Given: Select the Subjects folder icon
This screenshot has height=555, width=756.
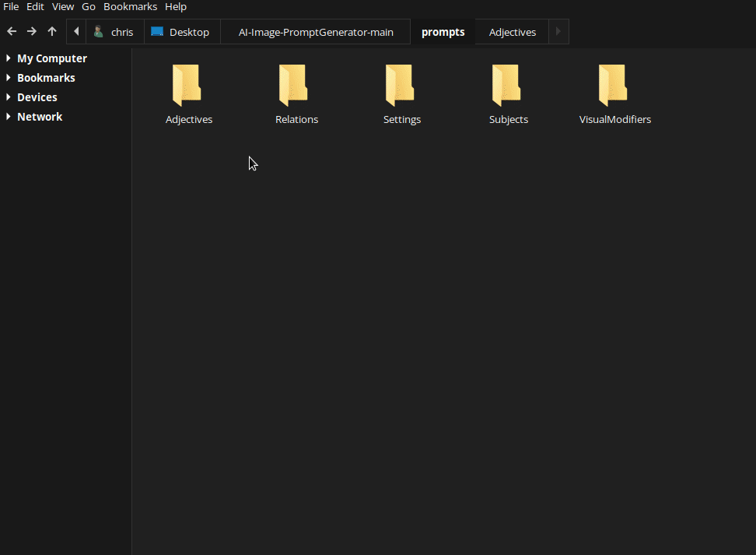Looking at the screenshot, I should (x=506, y=85).
